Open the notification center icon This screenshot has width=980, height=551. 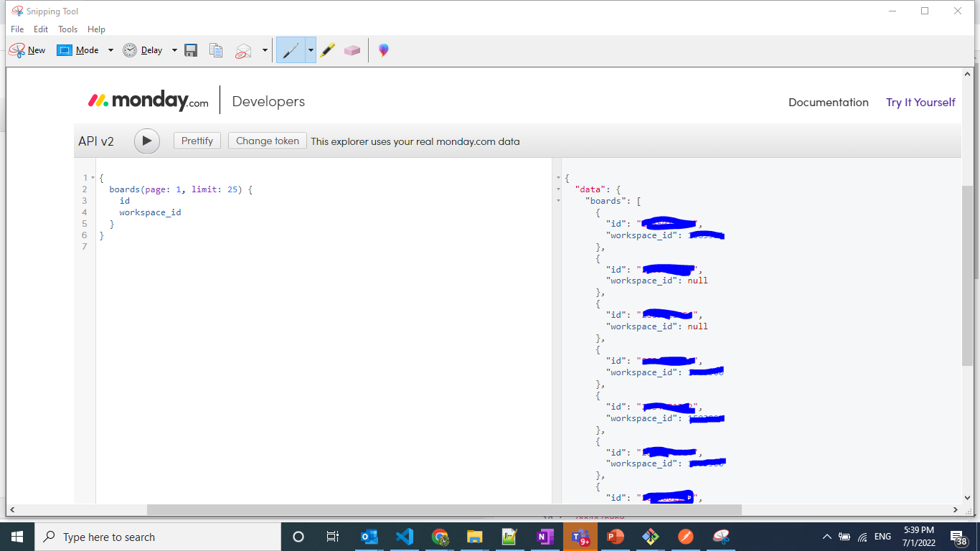pos(958,537)
